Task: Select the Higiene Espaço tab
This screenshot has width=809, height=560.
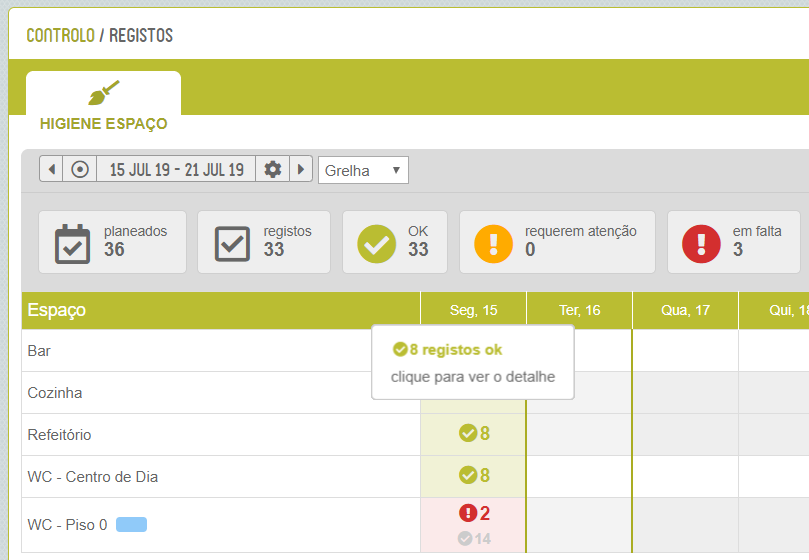Action: (x=103, y=103)
